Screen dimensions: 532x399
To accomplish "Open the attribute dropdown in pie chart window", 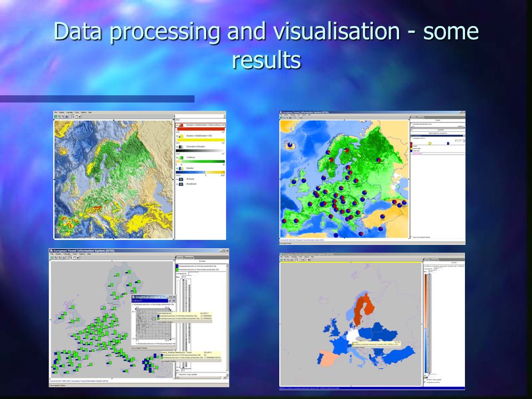I will click(438, 136).
